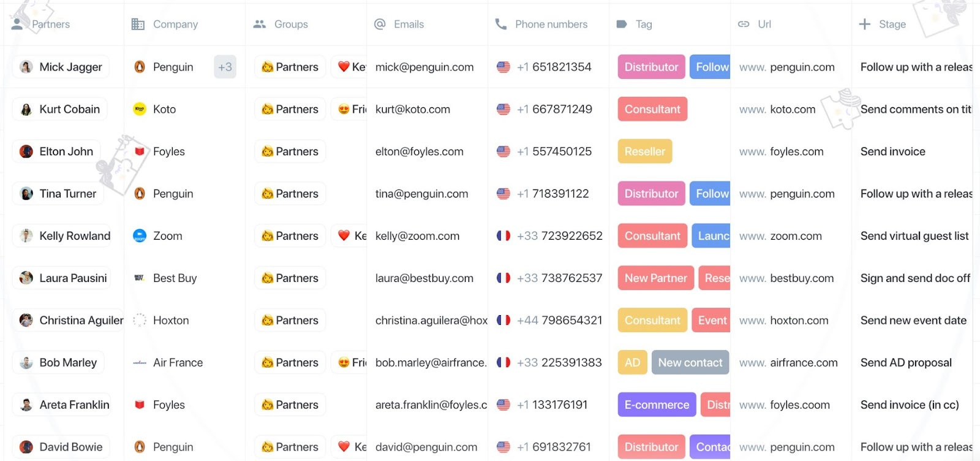
Task: Click the New contact tag for Bob Marley
Action: (x=690, y=362)
